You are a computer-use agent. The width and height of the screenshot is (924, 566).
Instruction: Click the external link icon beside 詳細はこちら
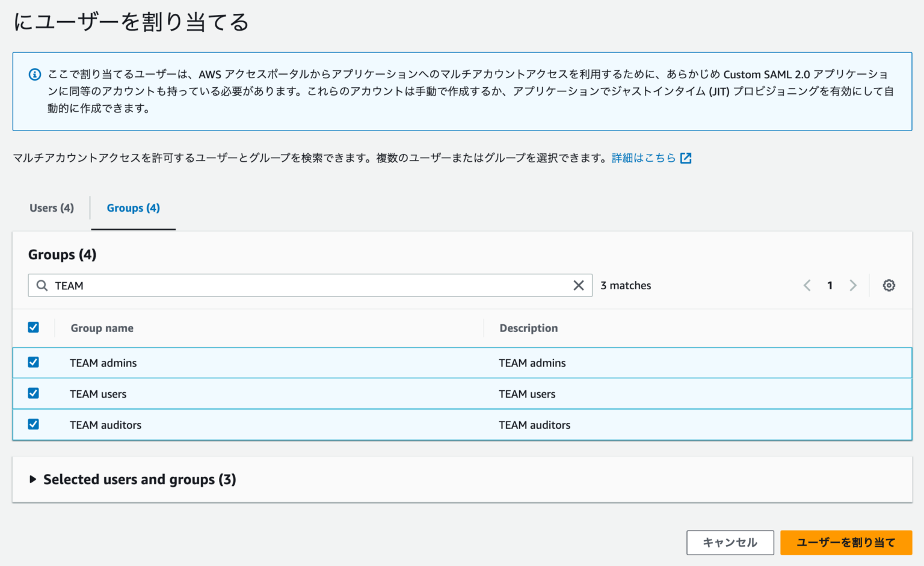pos(686,158)
